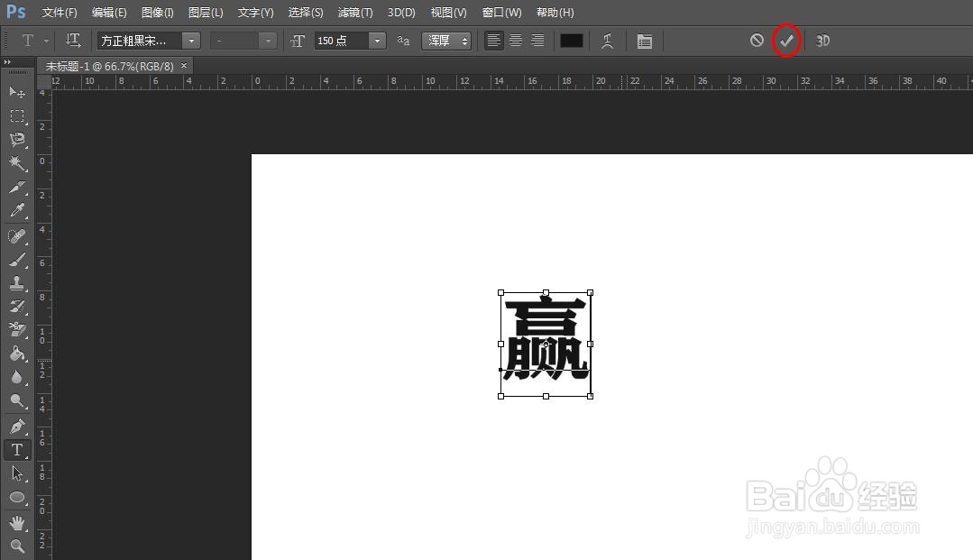Select the Magic Wand tool
This screenshot has height=560, width=973.
click(17, 163)
